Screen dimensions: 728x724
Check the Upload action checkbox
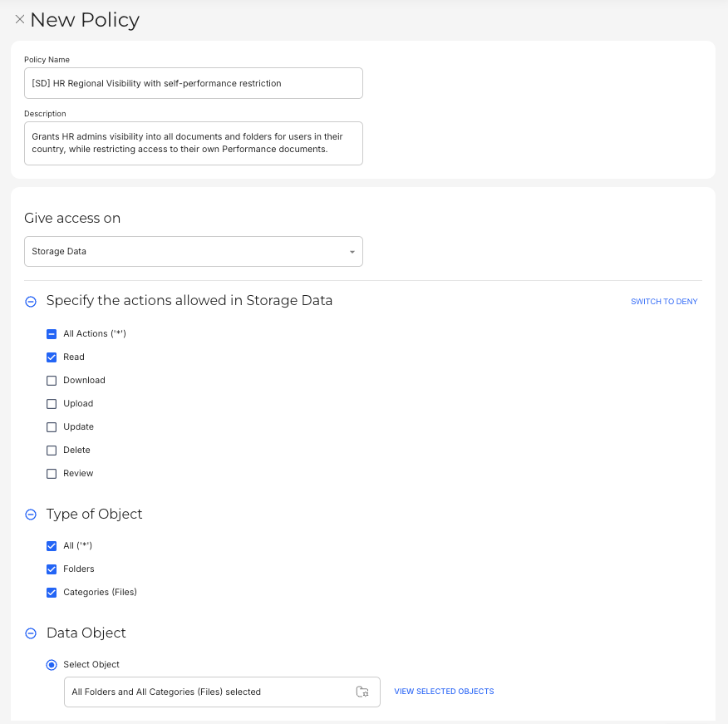point(52,404)
